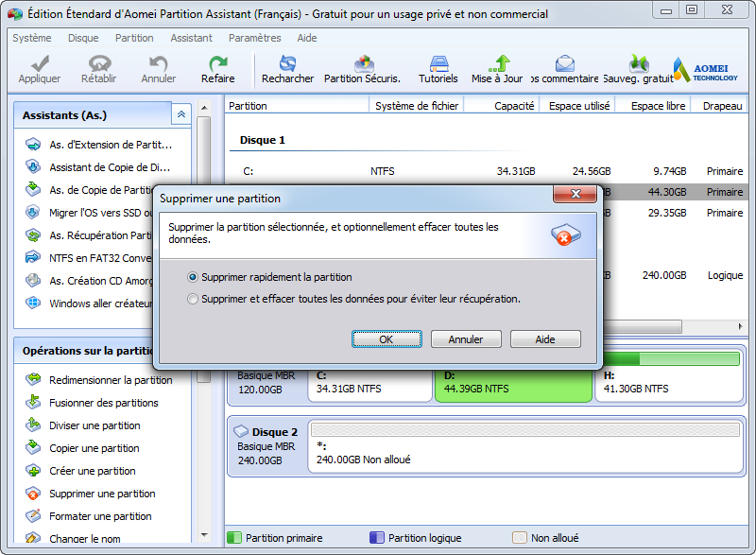The image size is (756, 555).
Task: Click the Non alloué legend swatch
Action: [x=519, y=538]
